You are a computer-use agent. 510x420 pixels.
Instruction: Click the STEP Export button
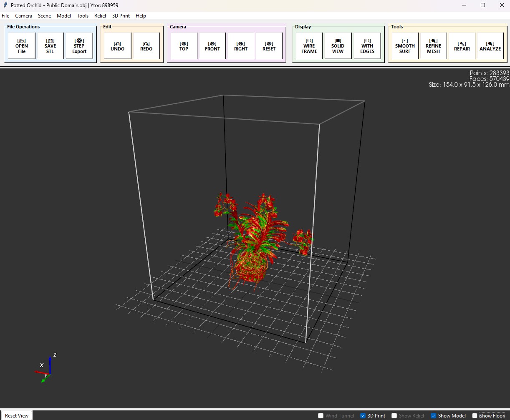(79, 46)
